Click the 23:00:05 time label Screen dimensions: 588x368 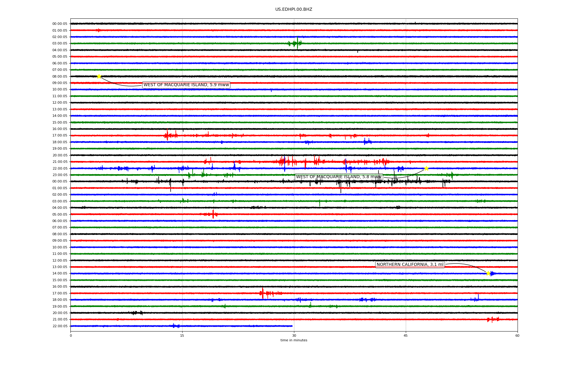(x=60, y=175)
